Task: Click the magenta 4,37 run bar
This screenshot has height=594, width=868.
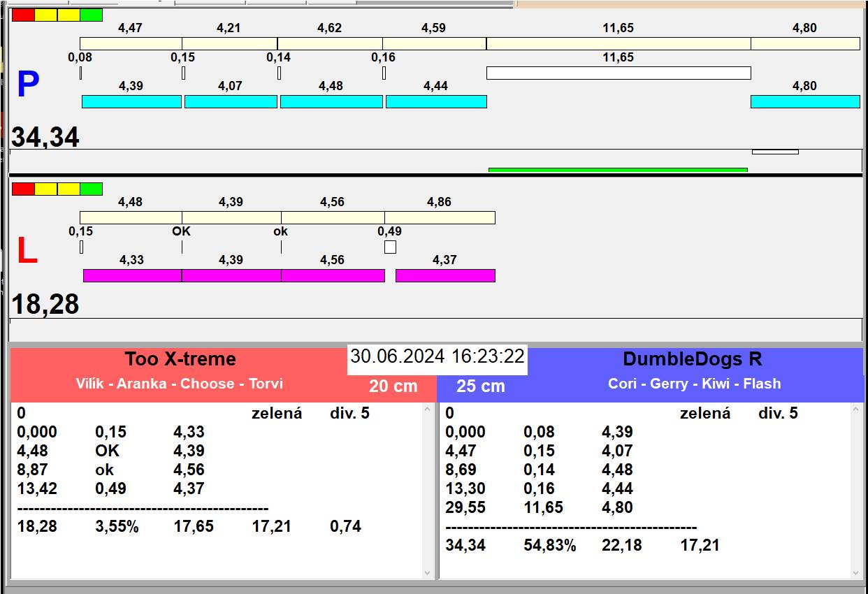Action: (x=445, y=276)
